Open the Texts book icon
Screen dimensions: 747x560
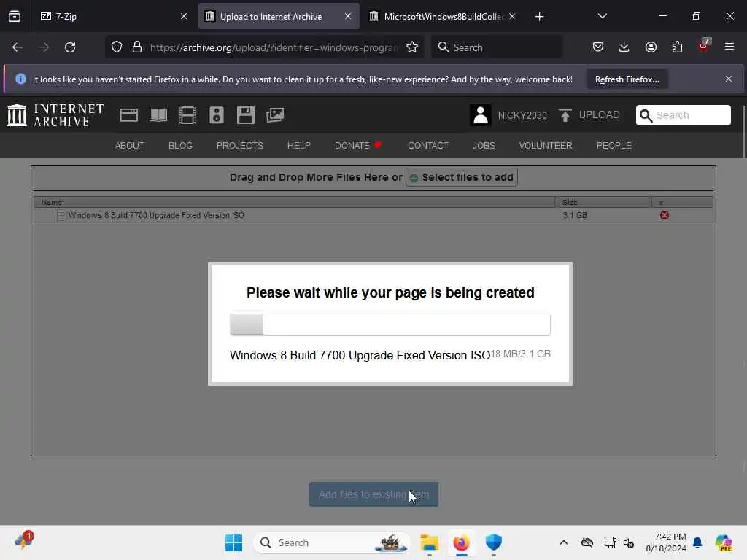[158, 115]
